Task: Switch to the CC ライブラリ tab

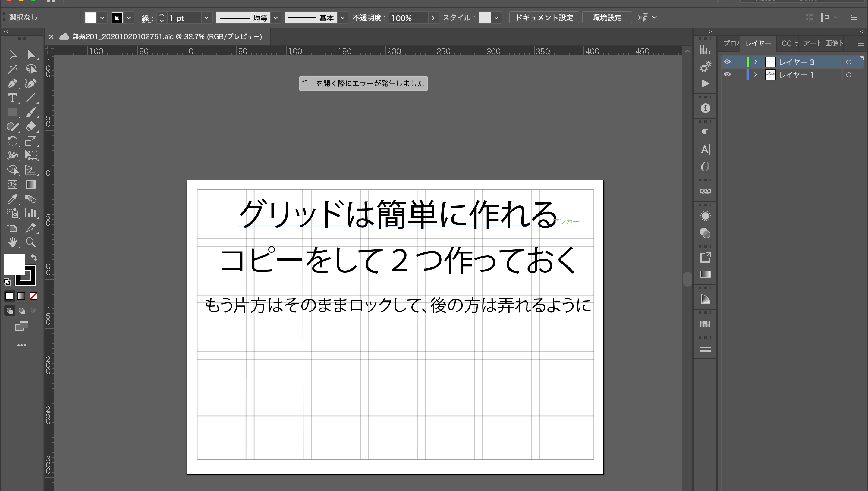Action: coord(789,43)
